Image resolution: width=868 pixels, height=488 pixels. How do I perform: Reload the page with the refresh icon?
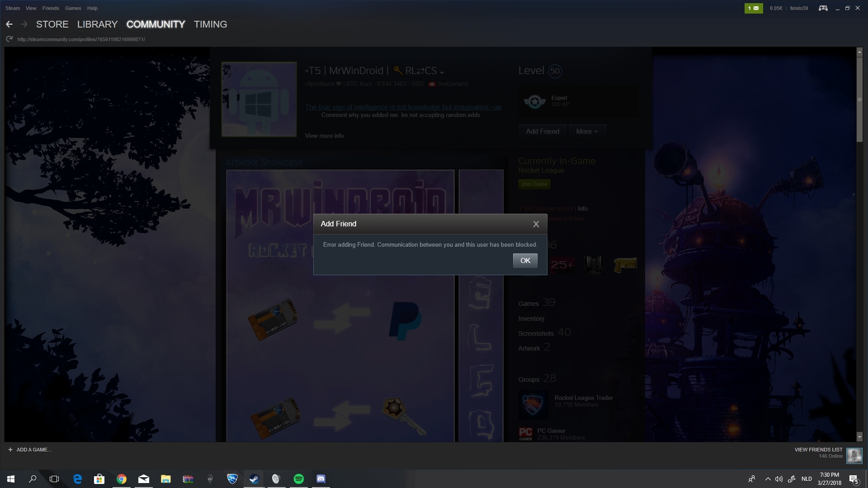pos(9,39)
